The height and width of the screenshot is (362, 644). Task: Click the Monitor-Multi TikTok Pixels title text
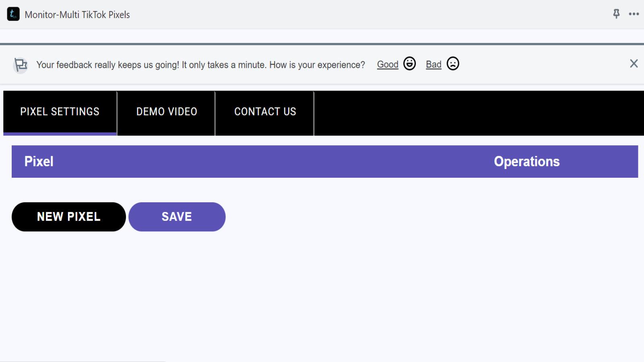[x=77, y=15]
